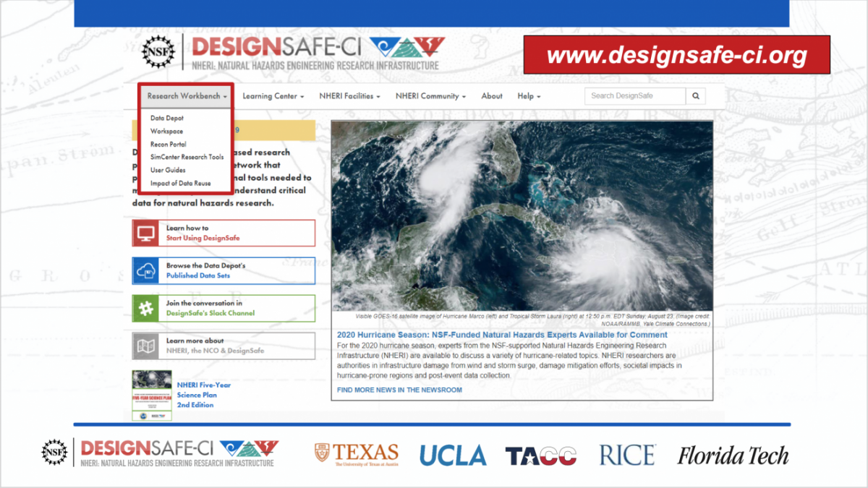Image resolution: width=868 pixels, height=488 pixels.
Task: Browse Published Data Sets link
Action: click(198, 275)
